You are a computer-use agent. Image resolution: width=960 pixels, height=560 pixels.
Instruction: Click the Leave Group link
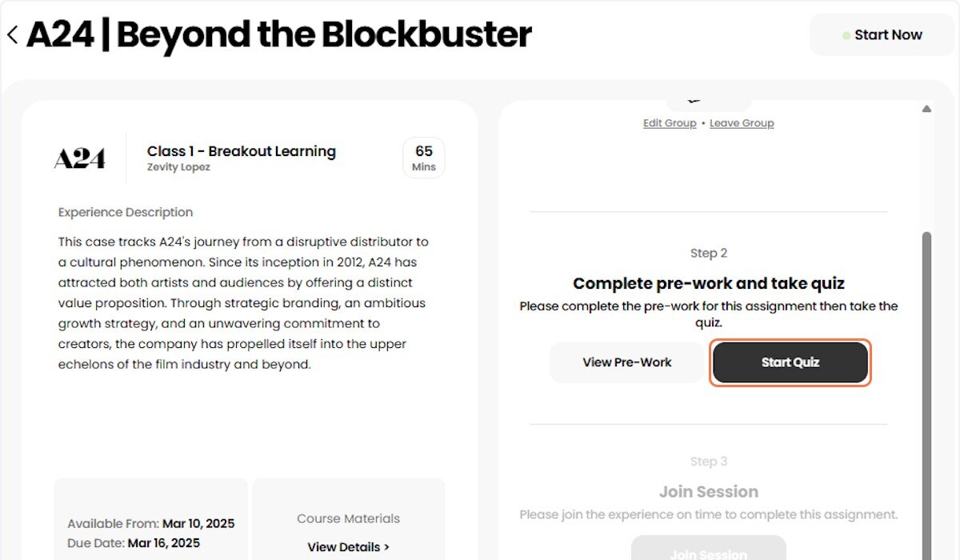742,123
